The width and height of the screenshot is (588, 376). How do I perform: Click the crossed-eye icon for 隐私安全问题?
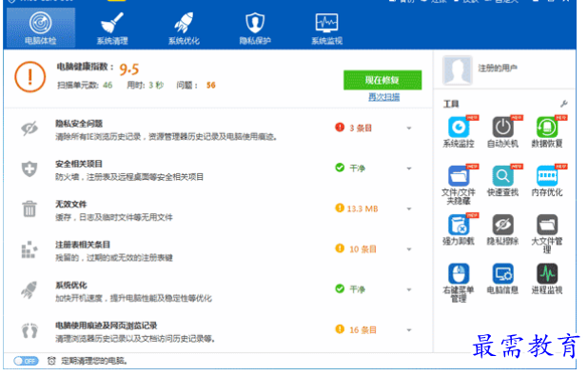tap(29, 129)
